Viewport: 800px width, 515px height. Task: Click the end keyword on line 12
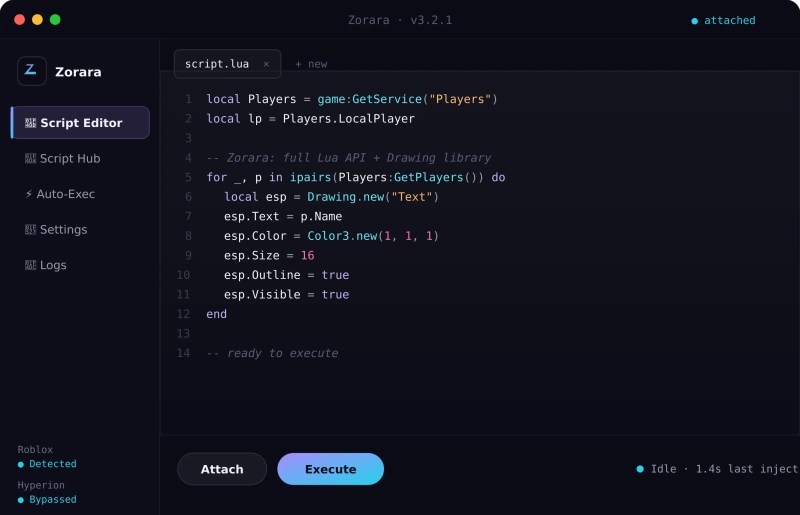click(x=216, y=314)
